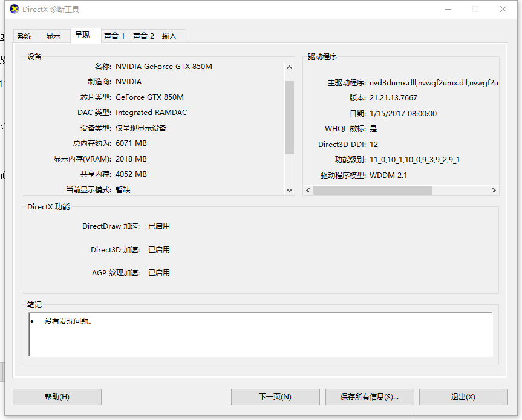Screen dimensions: 522x420
Task: Click the 芯片类型 value GeForce GTX 850M
Action: (x=149, y=97)
